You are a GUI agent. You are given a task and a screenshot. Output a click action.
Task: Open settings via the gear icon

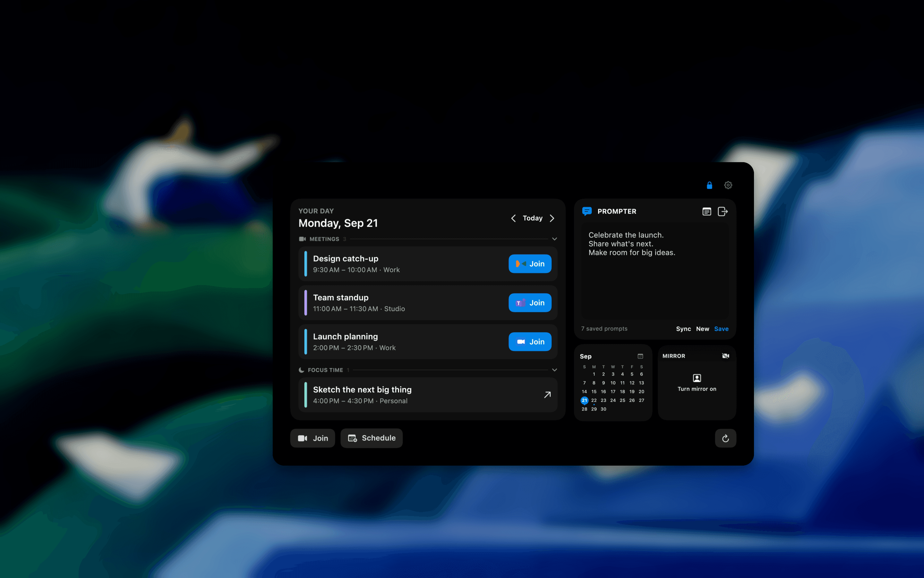[728, 185]
